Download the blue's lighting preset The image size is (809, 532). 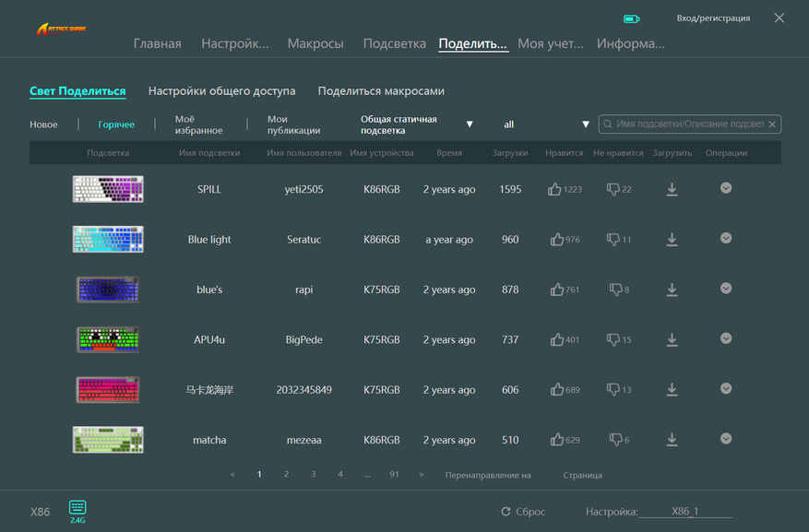(x=672, y=290)
